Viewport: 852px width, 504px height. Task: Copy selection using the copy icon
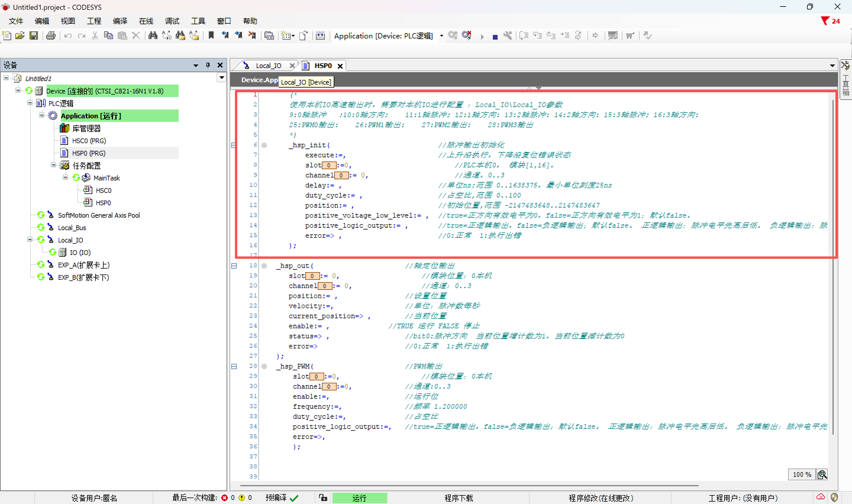click(108, 35)
